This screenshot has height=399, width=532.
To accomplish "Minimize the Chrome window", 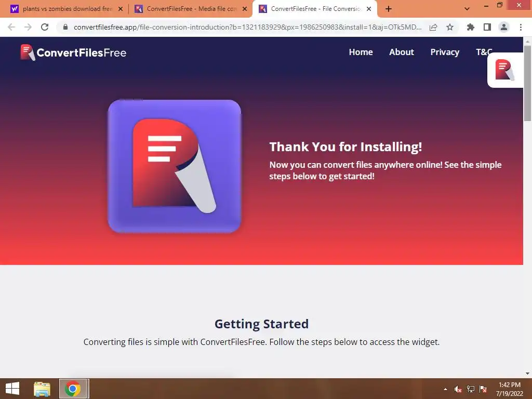I will click(486, 5).
